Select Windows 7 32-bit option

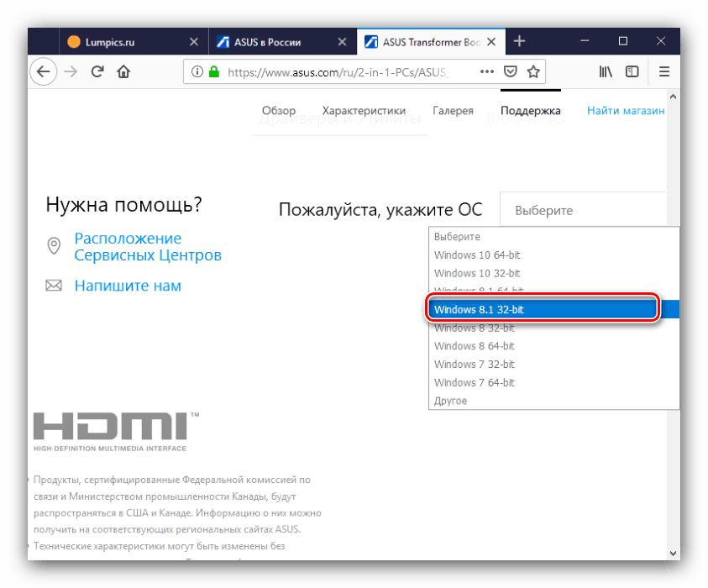point(553,364)
